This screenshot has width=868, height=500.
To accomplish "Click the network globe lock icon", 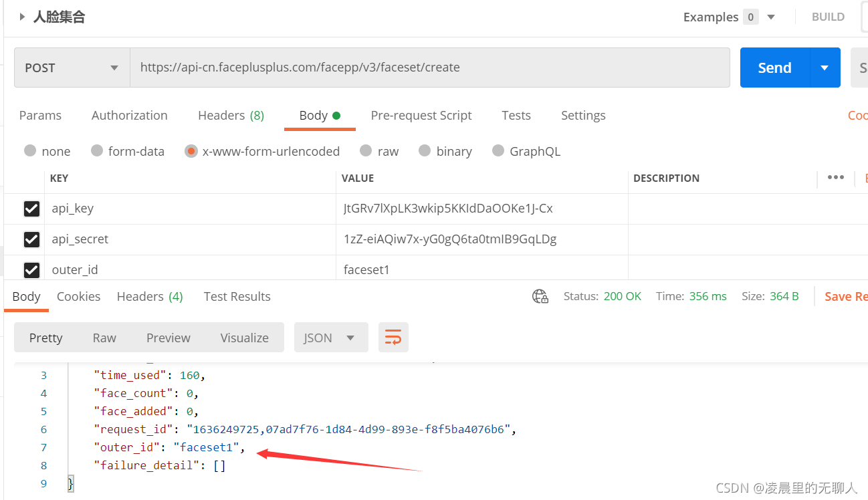I will click(540, 296).
